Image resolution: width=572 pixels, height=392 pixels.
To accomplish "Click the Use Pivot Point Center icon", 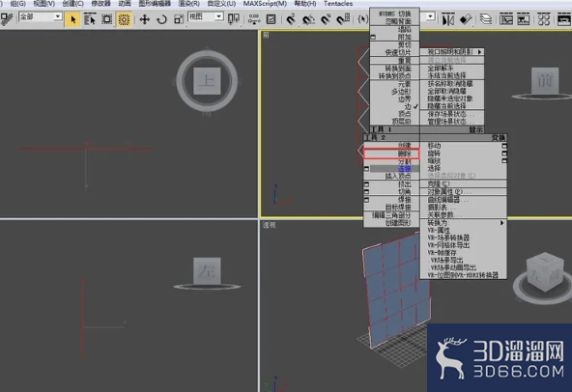I will pos(234,19).
